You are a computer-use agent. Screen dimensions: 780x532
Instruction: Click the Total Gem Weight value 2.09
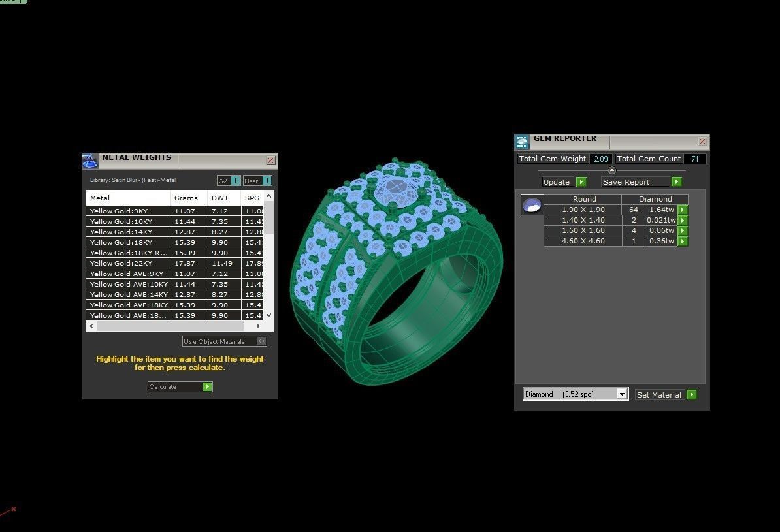click(x=601, y=159)
